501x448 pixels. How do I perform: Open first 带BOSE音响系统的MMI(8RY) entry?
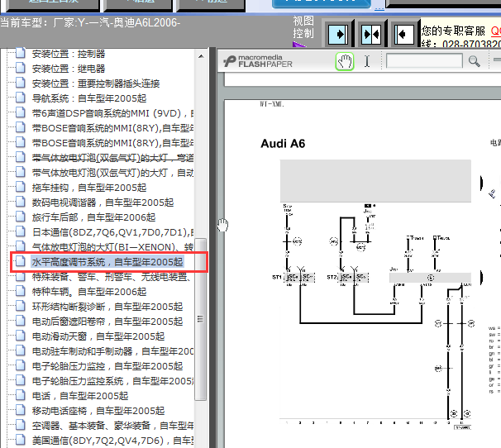click(x=112, y=128)
